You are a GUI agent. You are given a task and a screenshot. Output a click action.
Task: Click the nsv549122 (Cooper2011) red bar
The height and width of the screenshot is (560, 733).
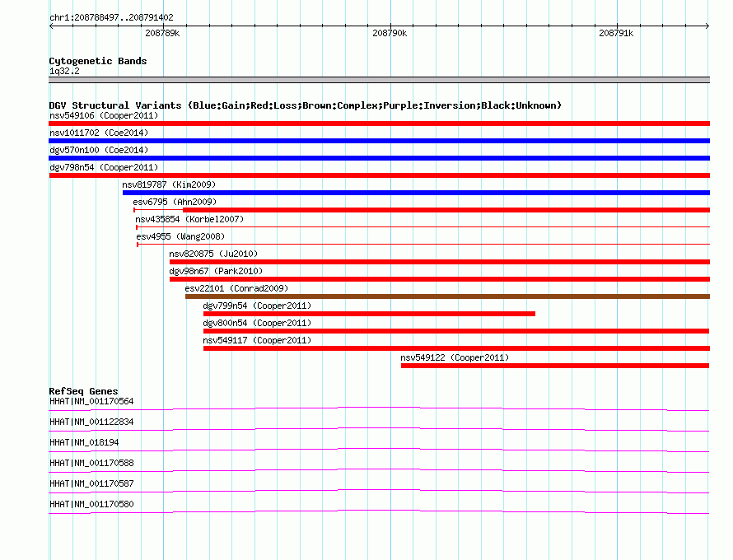pos(555,366)
